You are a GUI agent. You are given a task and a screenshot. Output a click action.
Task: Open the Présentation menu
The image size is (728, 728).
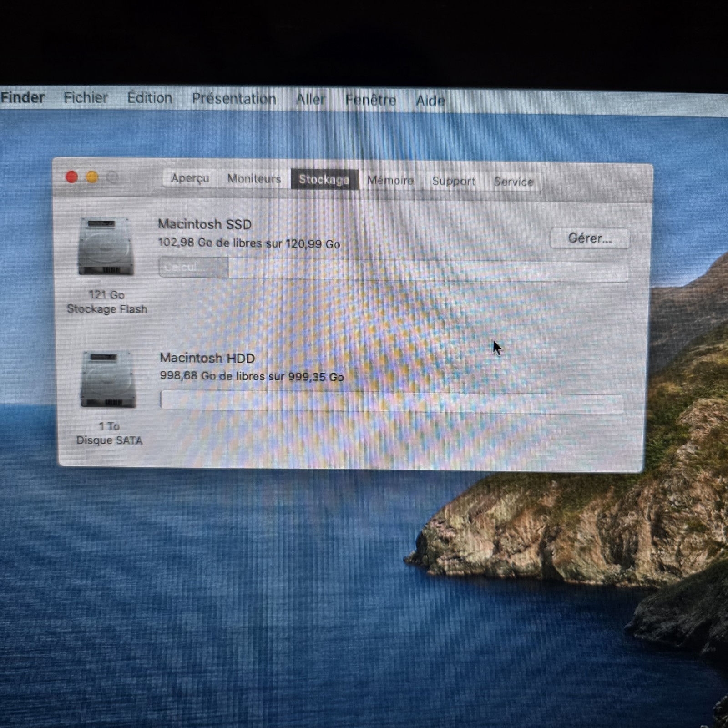tap(234, 99)
